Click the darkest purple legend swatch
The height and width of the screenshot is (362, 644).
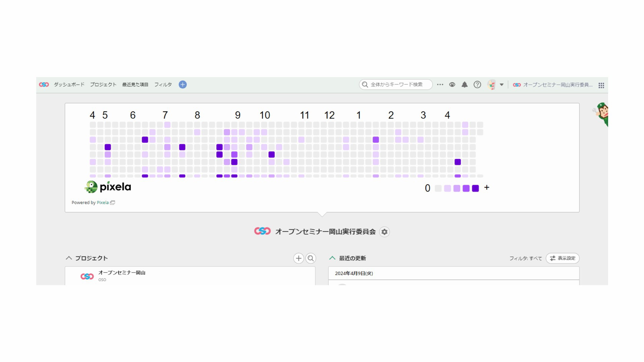tap(475, 188)
